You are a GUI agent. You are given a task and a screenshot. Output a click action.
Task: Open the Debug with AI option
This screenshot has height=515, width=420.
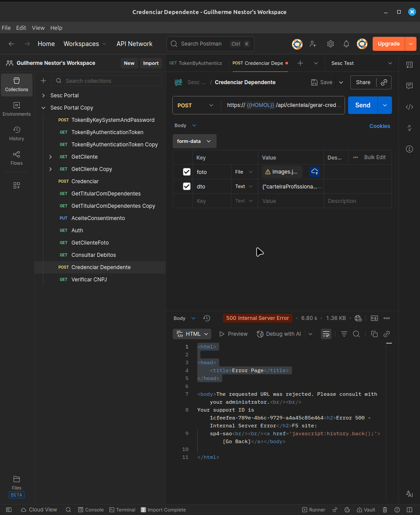click(279, 334)
